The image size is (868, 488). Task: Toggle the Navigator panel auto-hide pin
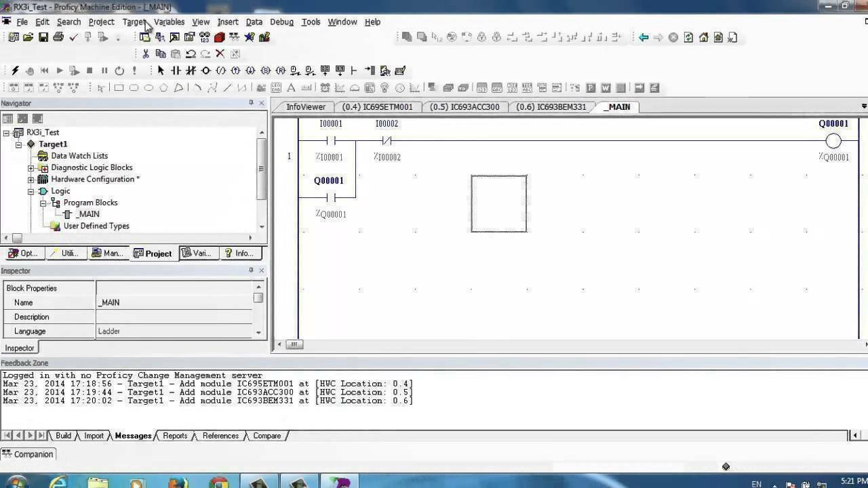pyautogui.click(x=251, y=102)
